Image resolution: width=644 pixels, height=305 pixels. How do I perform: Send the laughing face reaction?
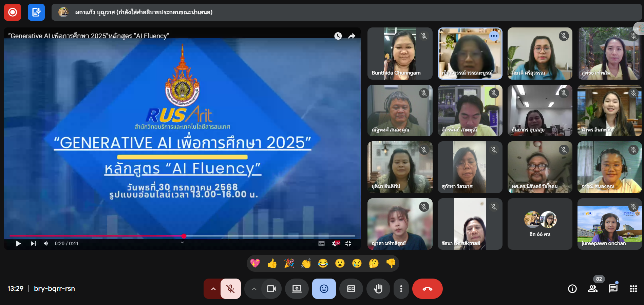(323, 263)
